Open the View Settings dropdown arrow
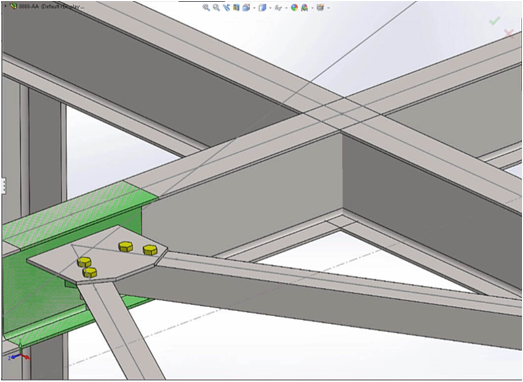This screenshot has height=382, width=523. (328, 8)
